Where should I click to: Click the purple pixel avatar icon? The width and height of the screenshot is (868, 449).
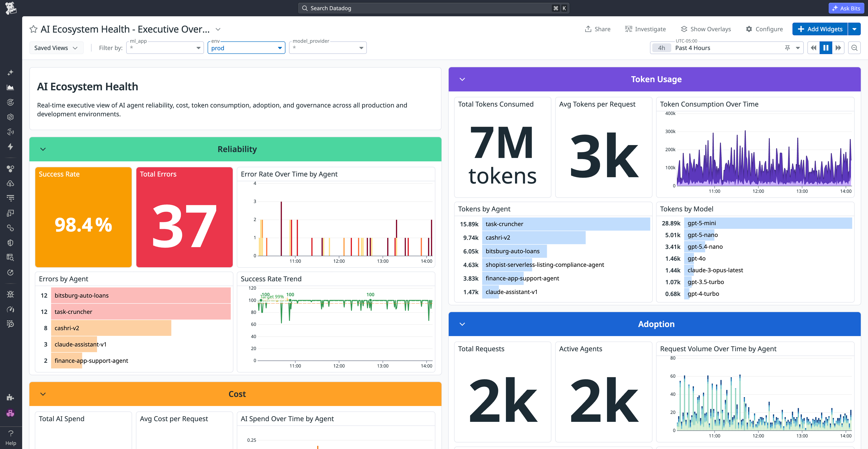pyautogui.click(x=10, y=413)
